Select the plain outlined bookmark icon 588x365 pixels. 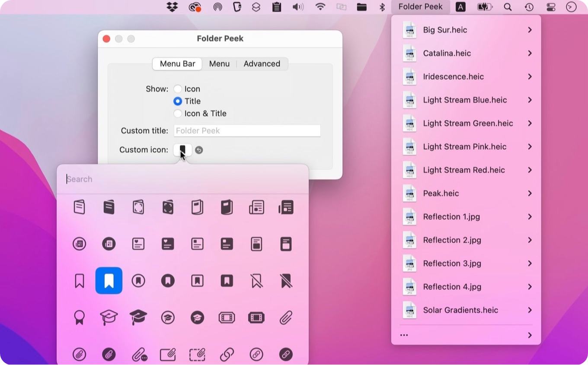click(79, 281)
